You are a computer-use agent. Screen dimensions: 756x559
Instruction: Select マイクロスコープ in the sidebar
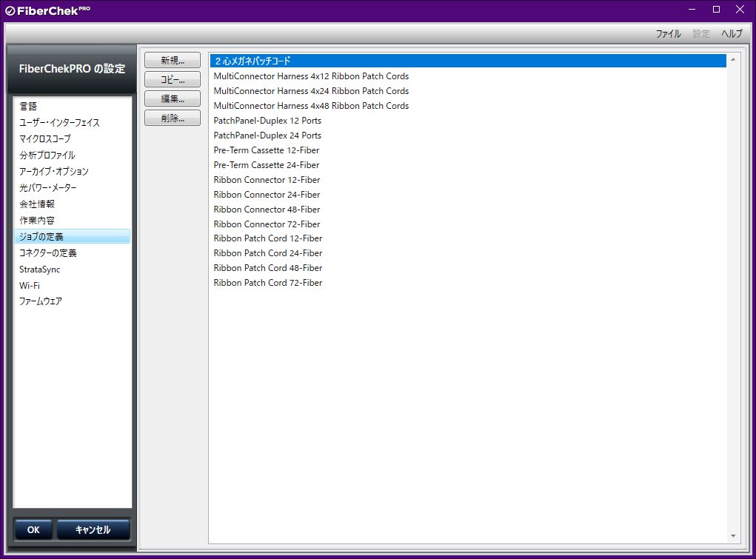[x=73, y=139]
